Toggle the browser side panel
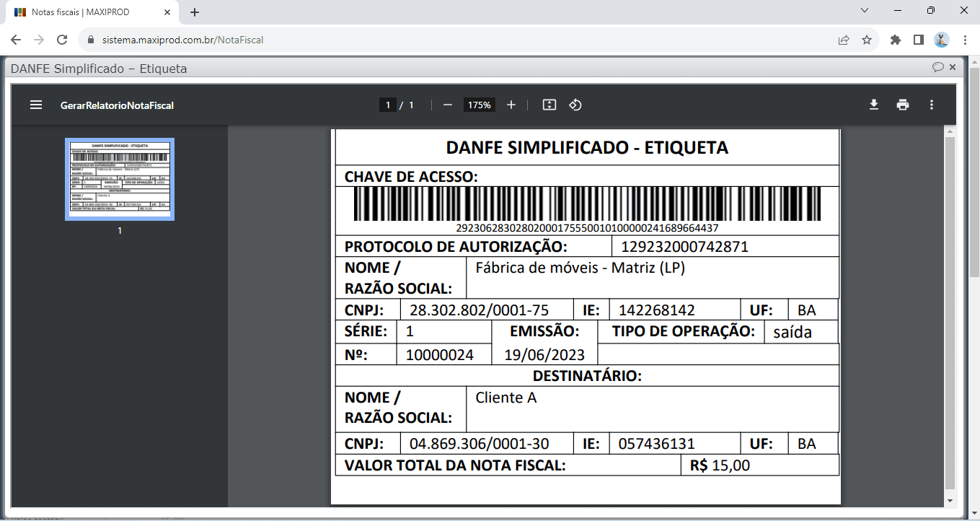This screenshot has width=980, height=521. [x=919, y=40]
